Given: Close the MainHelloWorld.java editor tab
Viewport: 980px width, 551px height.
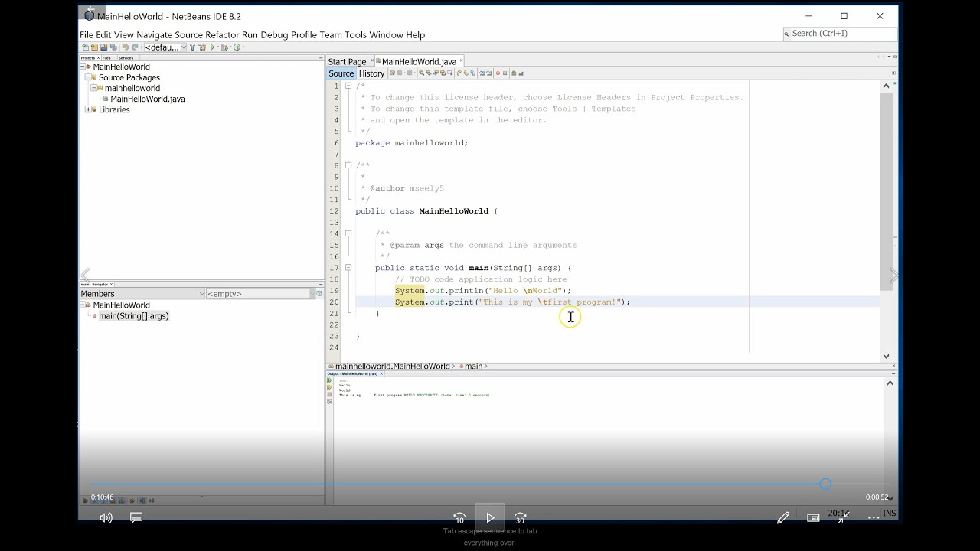Looking at the screenshot, I should point(461,61).
